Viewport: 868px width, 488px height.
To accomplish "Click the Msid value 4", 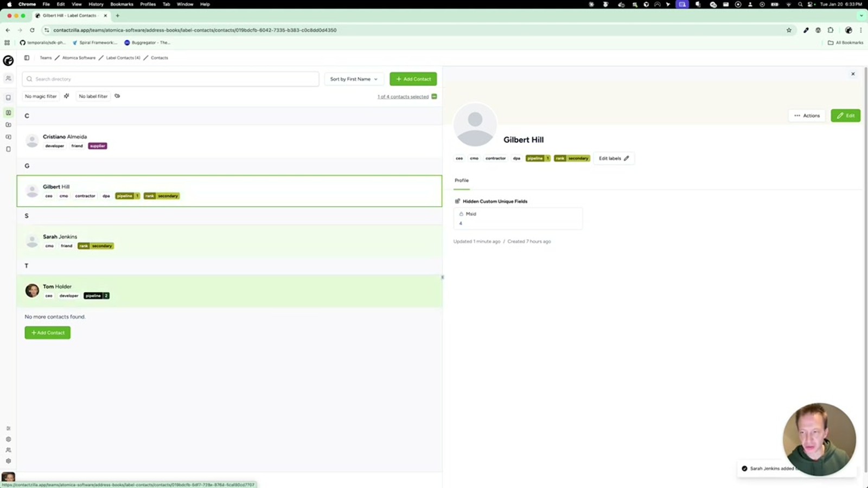I will coord(461,223).
